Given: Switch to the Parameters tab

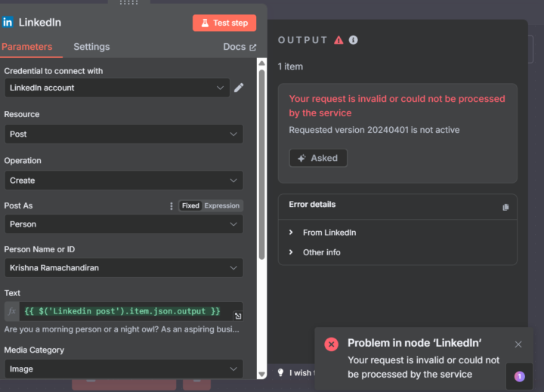Looking at the screenshot, I should [27, 47].
